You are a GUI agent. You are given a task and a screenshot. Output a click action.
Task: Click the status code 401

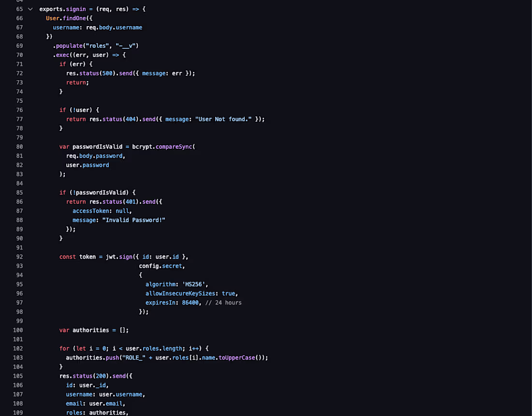point(131,201)
